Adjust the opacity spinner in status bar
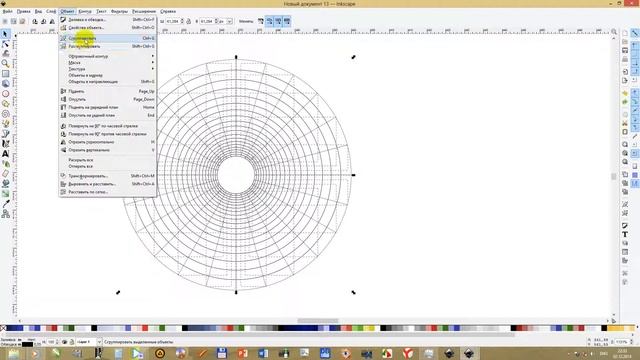This screenshot has height=360, width=640. [57, 342]
